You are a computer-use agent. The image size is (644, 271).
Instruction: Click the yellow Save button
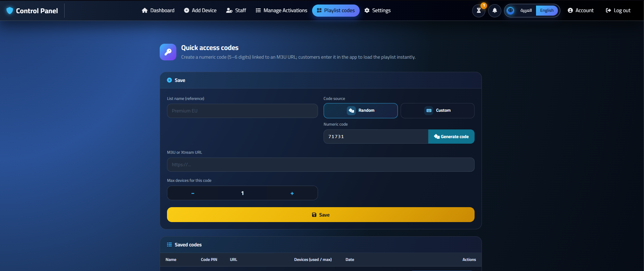click(321, 215)
